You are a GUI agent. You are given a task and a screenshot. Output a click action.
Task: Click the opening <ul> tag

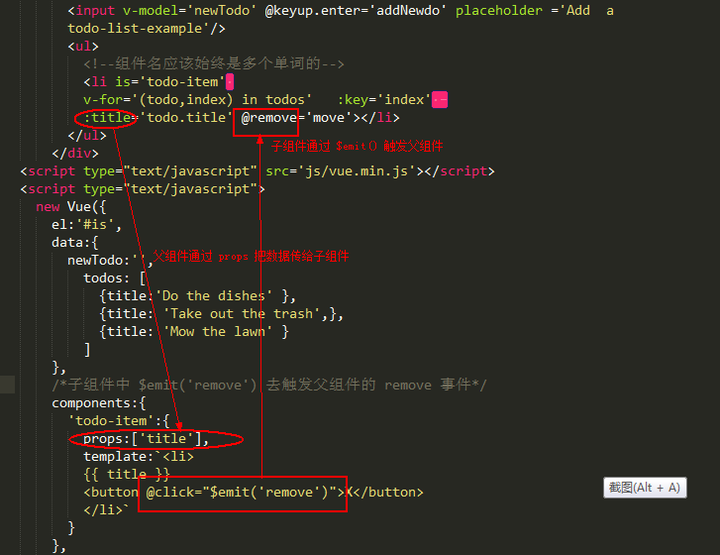(83, 46)
